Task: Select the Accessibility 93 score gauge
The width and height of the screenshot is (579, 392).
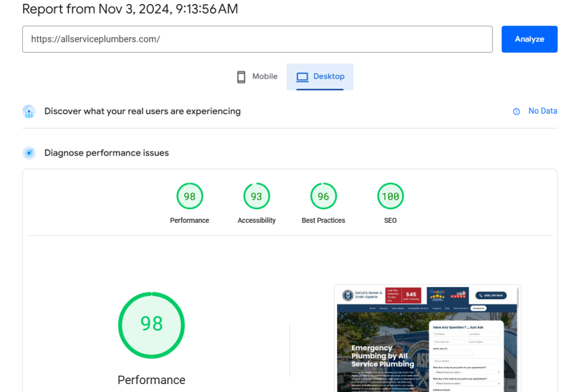Action: (256, 197)
